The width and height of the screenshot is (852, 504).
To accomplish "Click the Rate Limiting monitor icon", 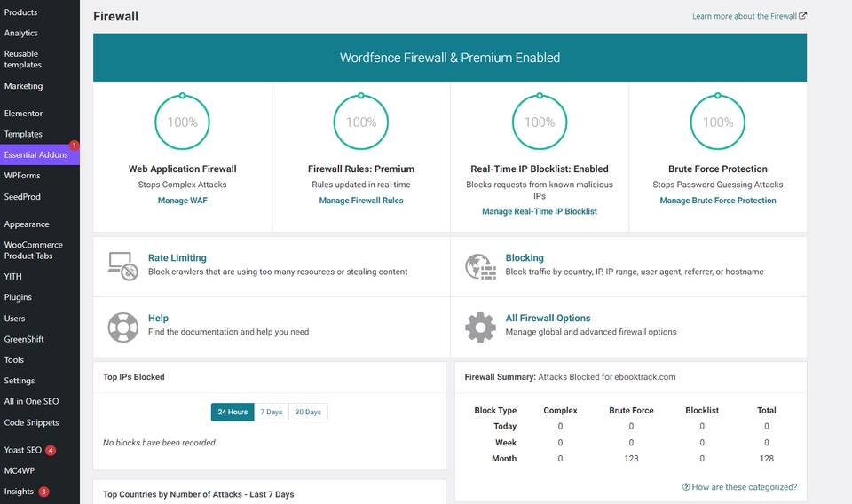I will pos(122,266).
